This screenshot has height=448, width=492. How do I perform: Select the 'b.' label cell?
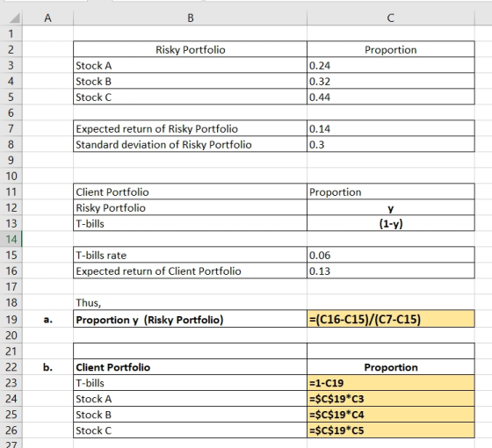[47, 367]
